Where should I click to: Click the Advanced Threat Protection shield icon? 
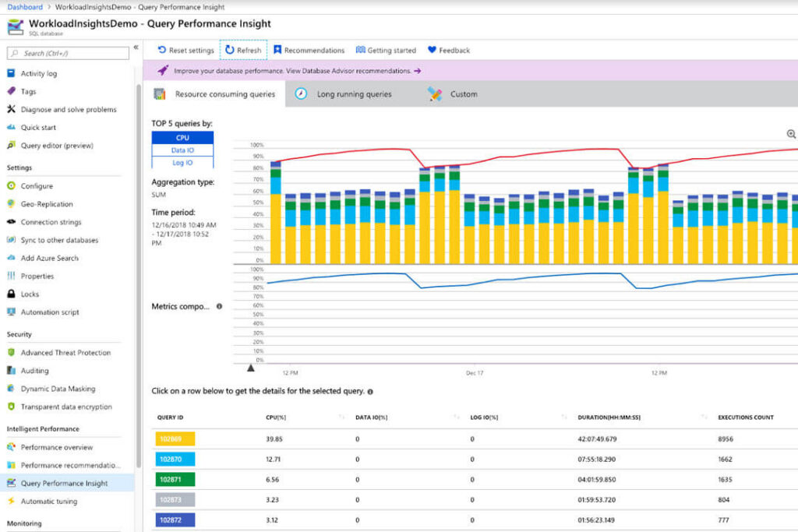point(11,352)
